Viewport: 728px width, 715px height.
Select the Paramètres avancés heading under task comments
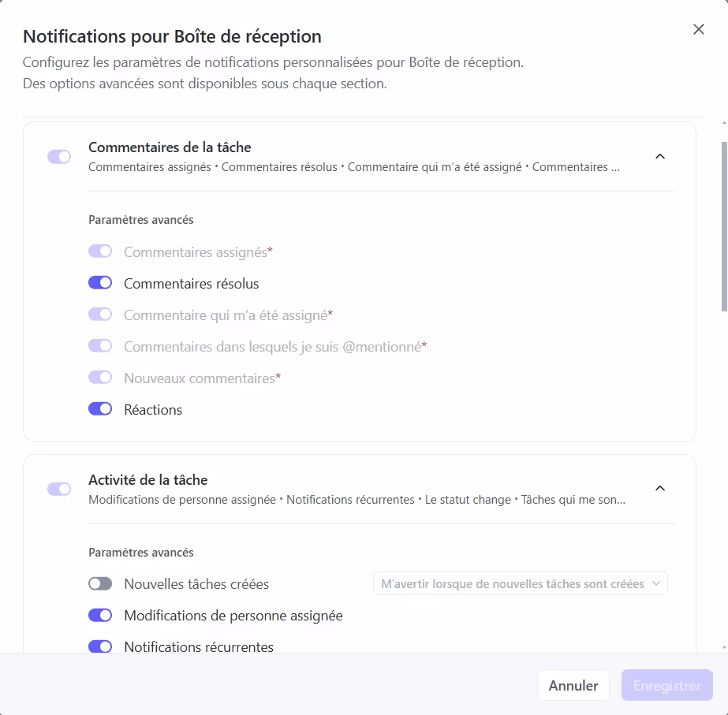(x=140, y=220)
